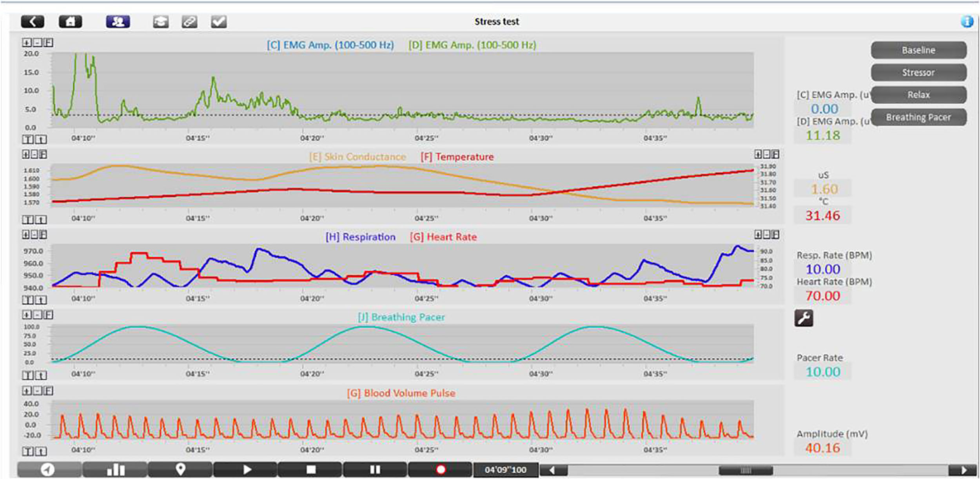Click the chain link icon
The height and width of the screenshot is (479, 980).
click(189, 22)
